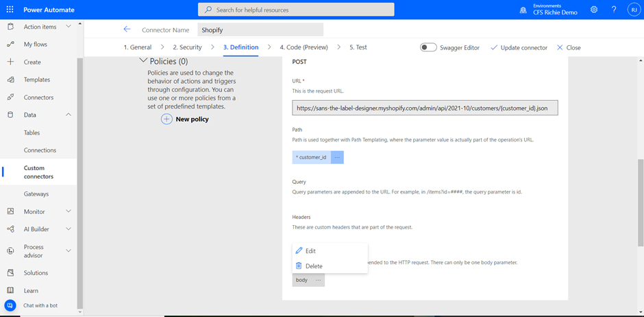
Task: Click the Update connector checkmark icon
Action: tap(494, 48)
